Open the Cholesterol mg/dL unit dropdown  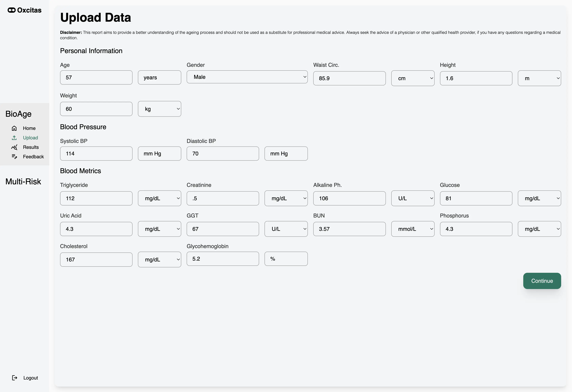tap(159, 259)
